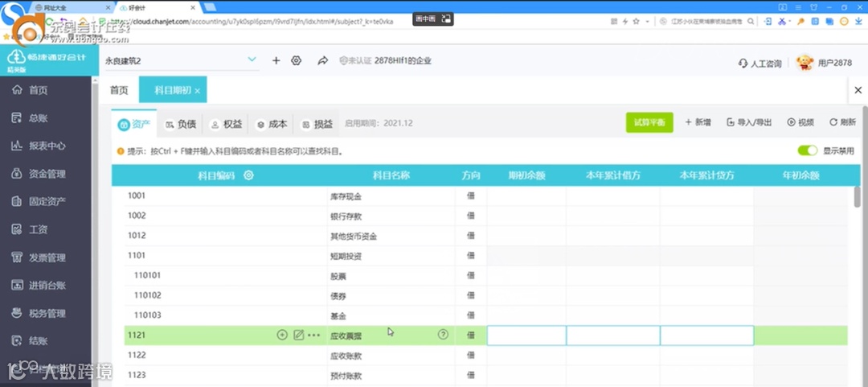Switch to the 资产 tab
The height and width of the screenshot is (387, 868).
pos(134,124)
